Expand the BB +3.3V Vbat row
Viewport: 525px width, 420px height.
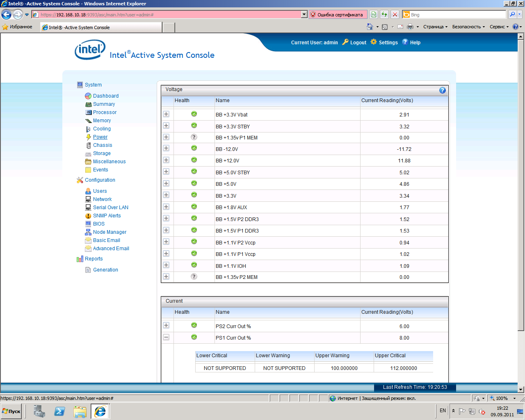pyautogui.click(x=166, y=114)
